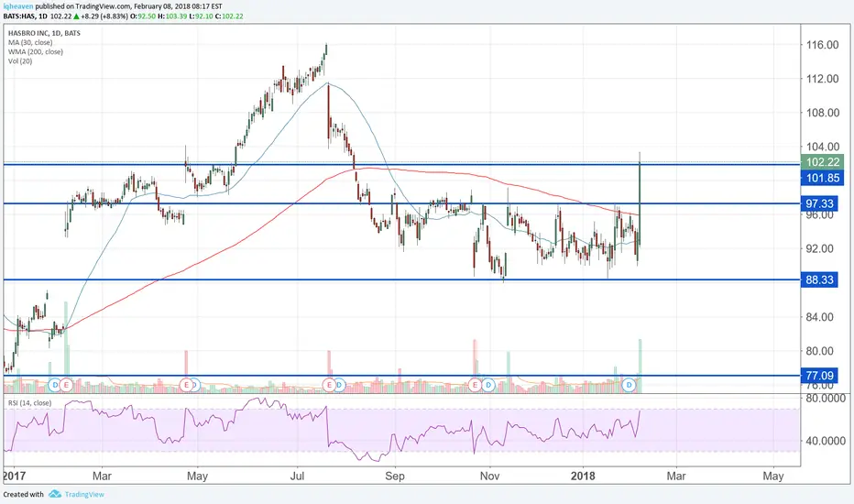This screenshot has height=504, width=854.
Task: Click the BATS:HAS, 1D symbol text
Action: [x=25, y=16]
